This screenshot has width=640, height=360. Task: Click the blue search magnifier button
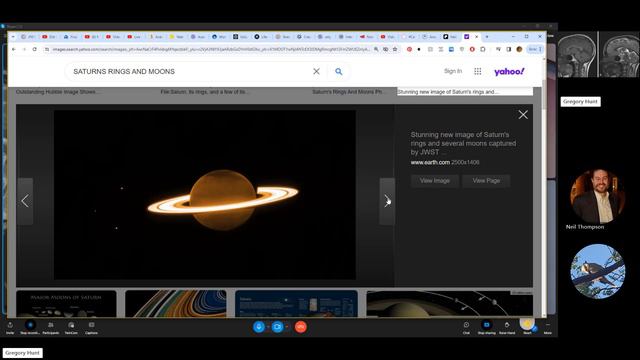pos(338,71)
